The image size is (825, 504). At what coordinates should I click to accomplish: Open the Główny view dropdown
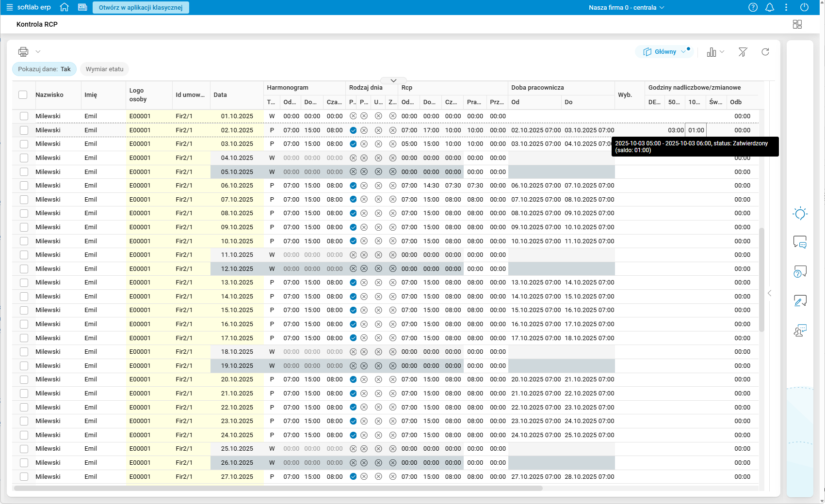pyautogui.click(x=664, y=52)
